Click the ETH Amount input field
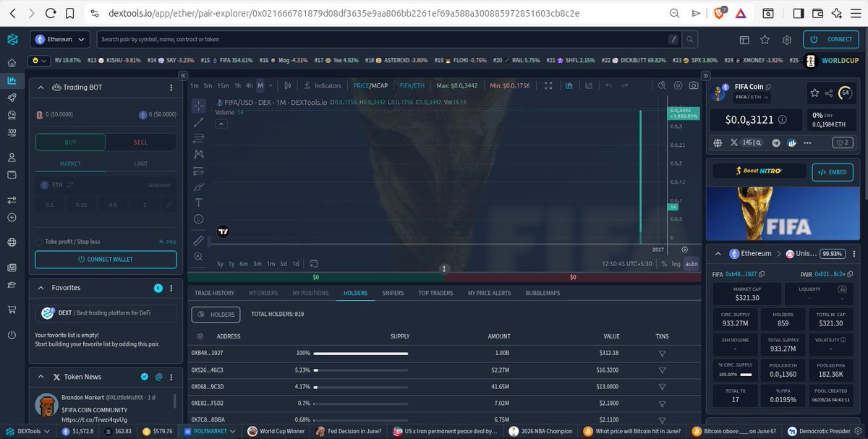This screenshot has width=868, height=439. click(x=106, y=185)
